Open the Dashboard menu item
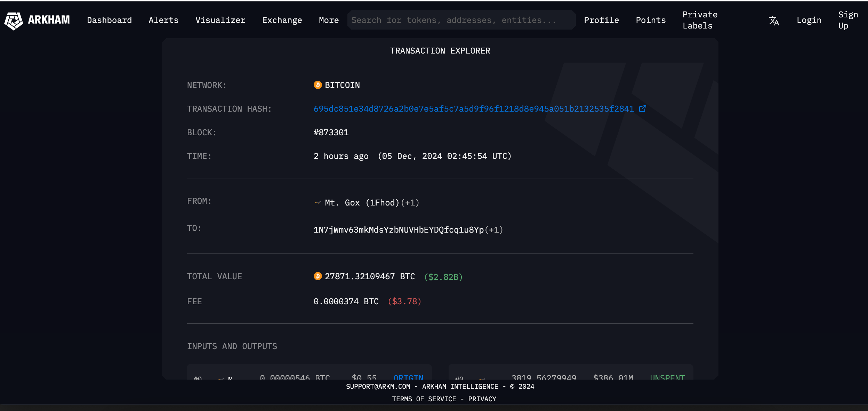 (109, 20)
